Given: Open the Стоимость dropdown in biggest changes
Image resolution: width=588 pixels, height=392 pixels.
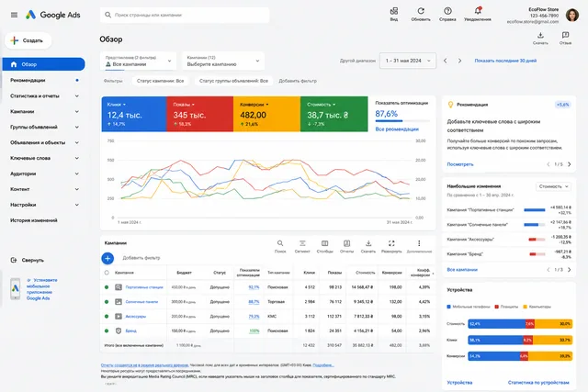Looking at the screenshot, I should coord(553,186).
